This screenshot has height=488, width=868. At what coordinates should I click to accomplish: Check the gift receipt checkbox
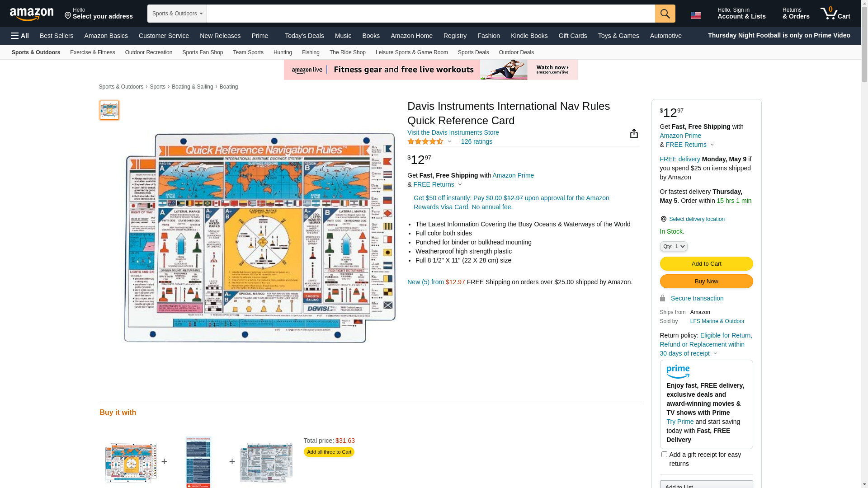(x=664, y=455)
